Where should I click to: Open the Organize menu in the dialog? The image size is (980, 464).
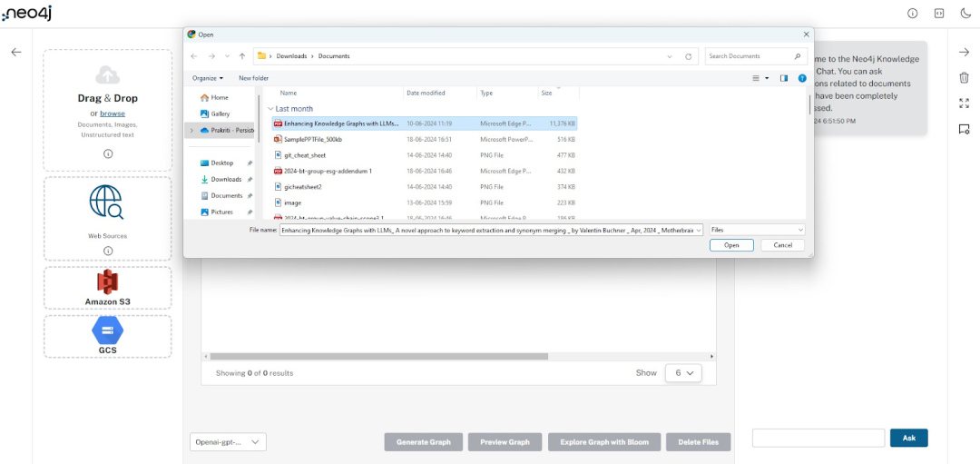[x=208, y=78]
